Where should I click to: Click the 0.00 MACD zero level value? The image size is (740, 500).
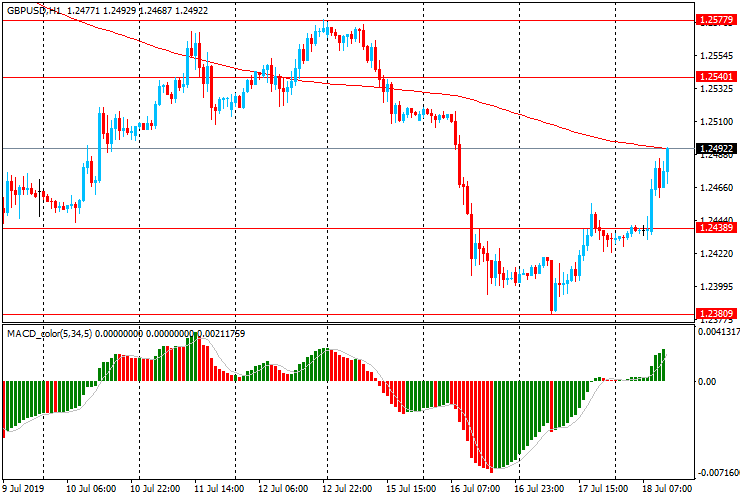[706, 381]
